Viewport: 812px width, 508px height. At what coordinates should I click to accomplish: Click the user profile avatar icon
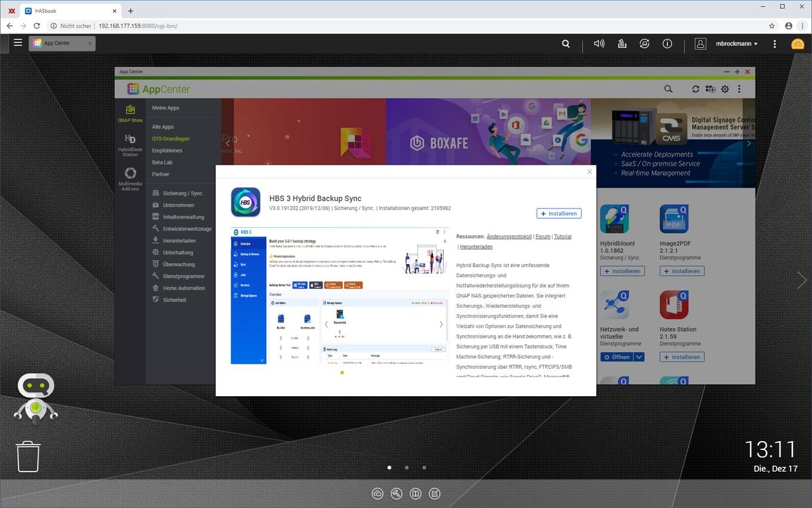(700, 44)
